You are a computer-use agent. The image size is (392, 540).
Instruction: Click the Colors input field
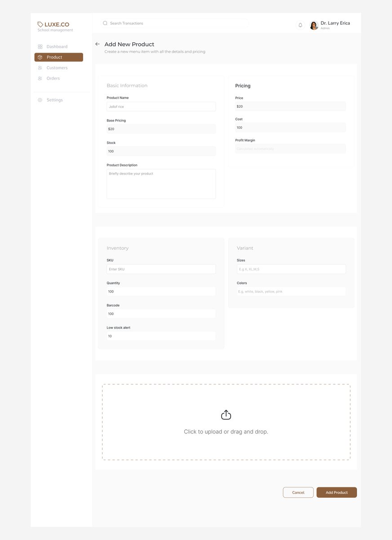click(x=291, y=292)
